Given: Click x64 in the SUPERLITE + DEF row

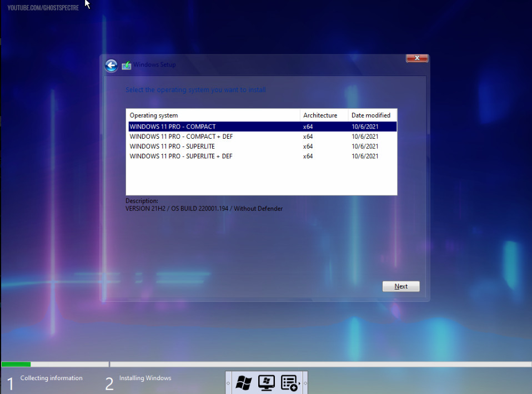Looking at the screenshot, I should pyautogui.click(x=308, y=156).
